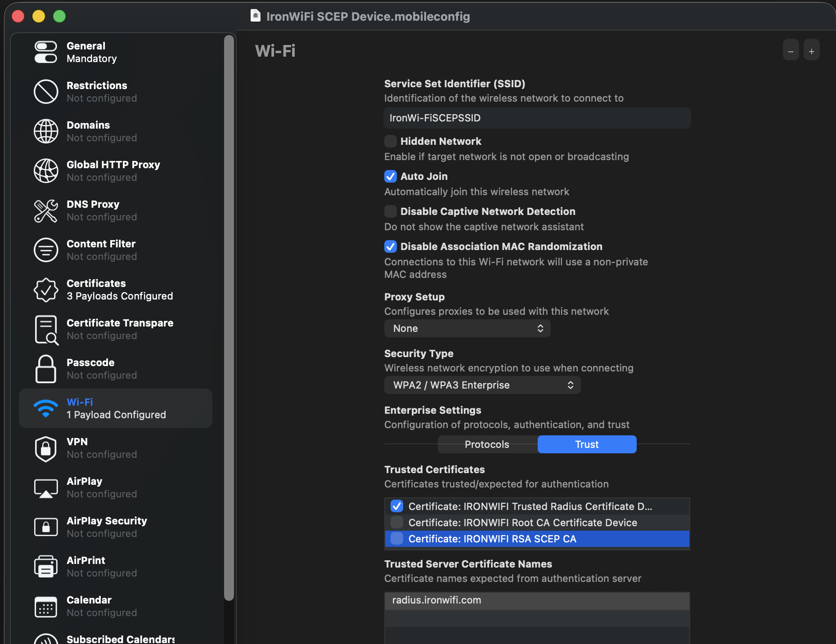Open the AirPrint printer icon

tap(46, 567)
